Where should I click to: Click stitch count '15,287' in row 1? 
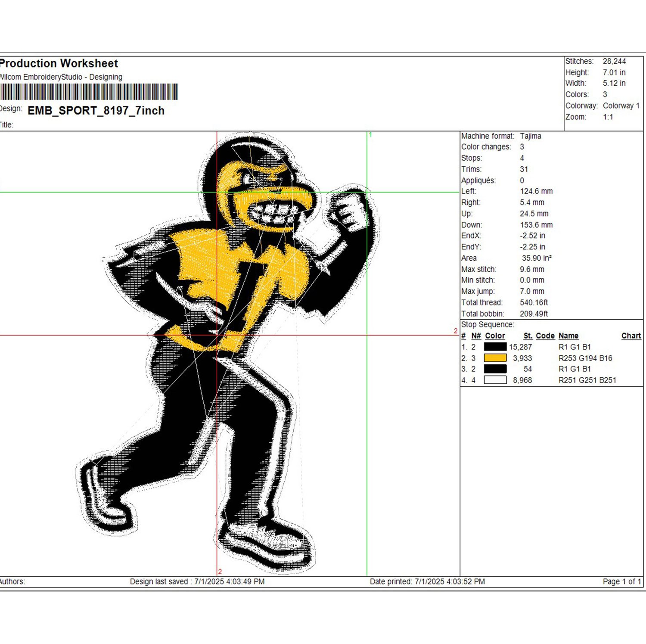coord(520,347)
